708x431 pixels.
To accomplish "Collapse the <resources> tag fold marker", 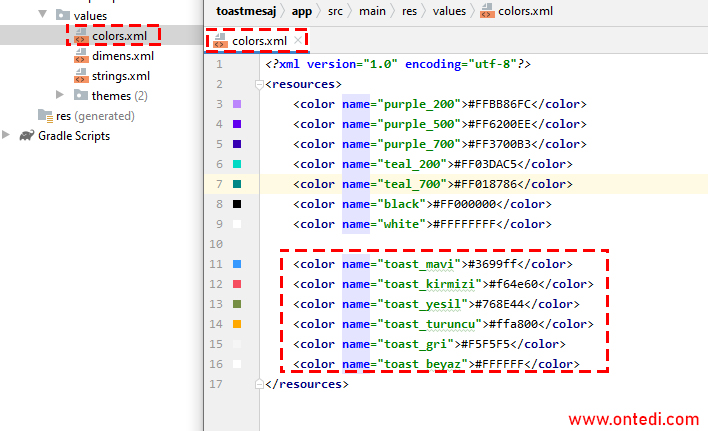I will click(x=259, y=84).
